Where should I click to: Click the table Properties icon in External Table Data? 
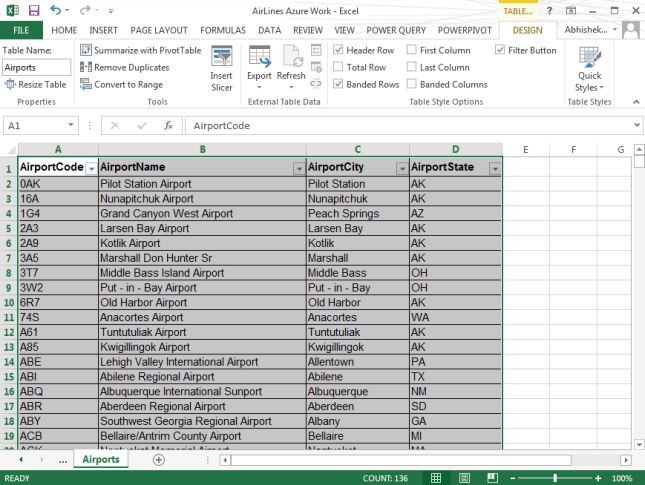coord(316,50)
